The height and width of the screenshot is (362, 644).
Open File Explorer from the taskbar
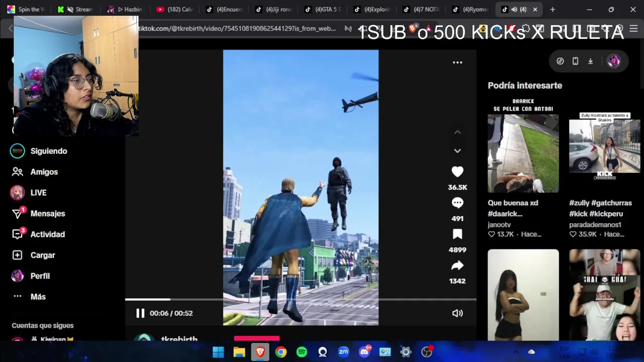click(x=239, y=352)
